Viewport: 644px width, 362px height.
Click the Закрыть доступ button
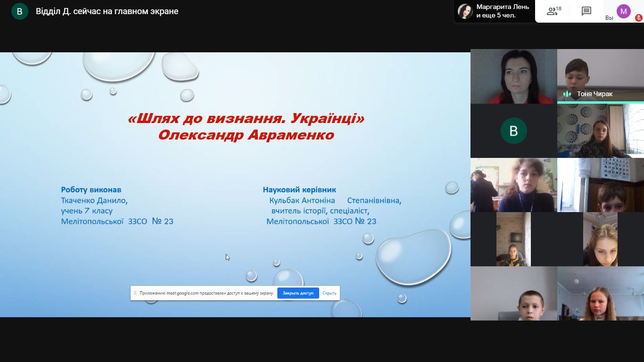click(298, 293)
